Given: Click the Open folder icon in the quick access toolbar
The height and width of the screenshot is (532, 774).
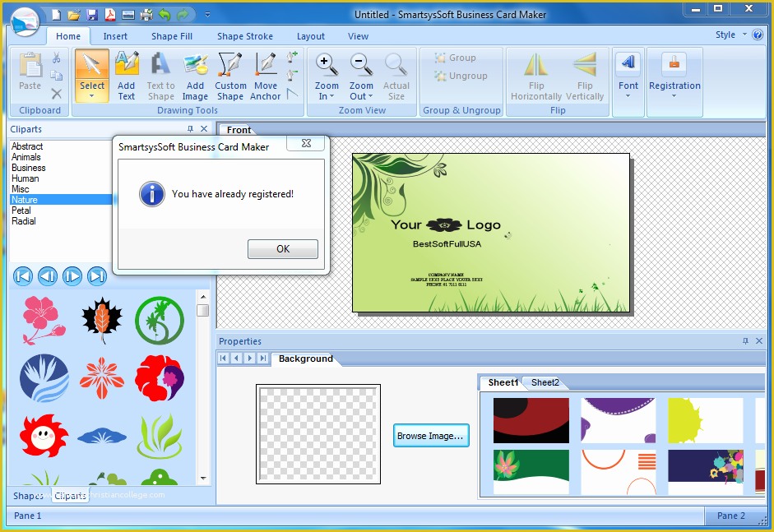Looking at the screenshot, I should [74, 15].
